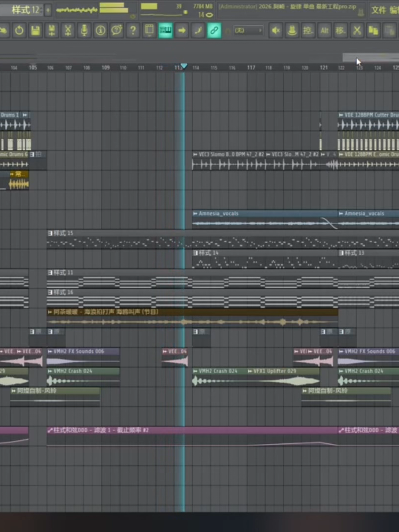The image size is (399, 532).
Task: Select the VEC3 Slomo audio clip
Action: [229, 161]
